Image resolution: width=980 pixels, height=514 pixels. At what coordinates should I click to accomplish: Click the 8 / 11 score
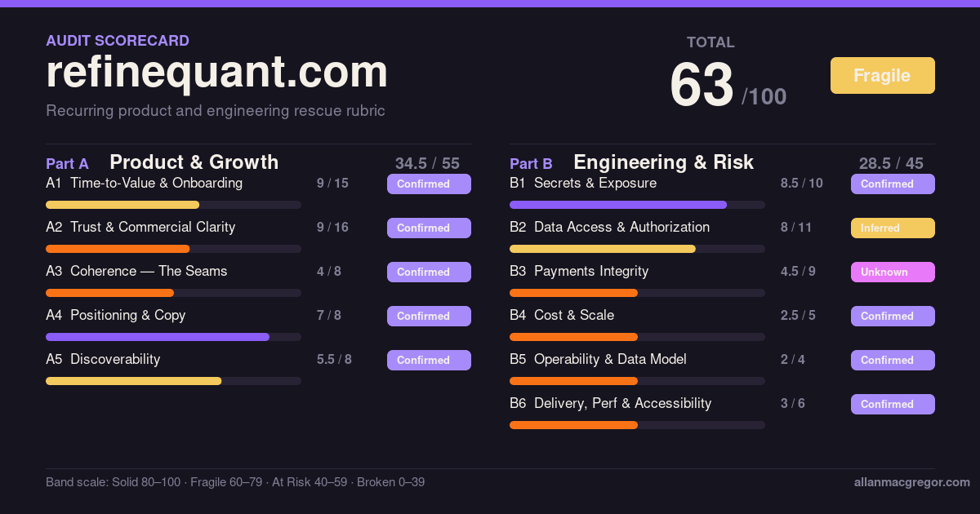(796, 227)
